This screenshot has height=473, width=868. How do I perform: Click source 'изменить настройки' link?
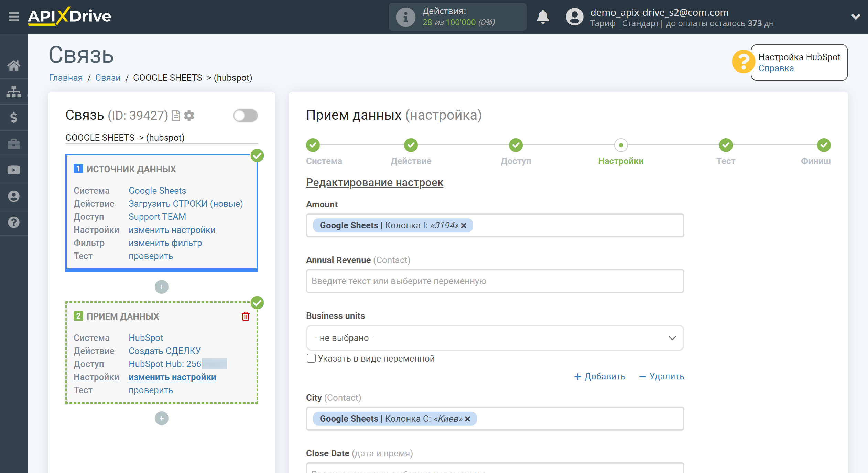point(172,230)
